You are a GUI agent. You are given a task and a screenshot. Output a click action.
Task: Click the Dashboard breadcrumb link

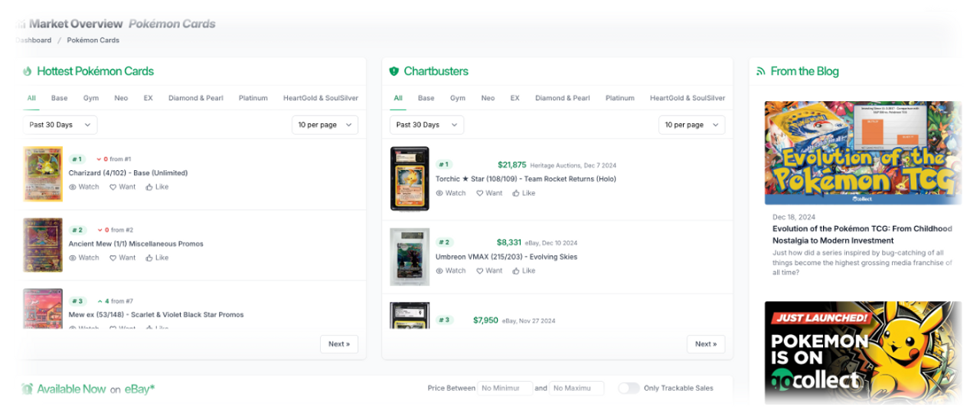(x=33, y=40)
